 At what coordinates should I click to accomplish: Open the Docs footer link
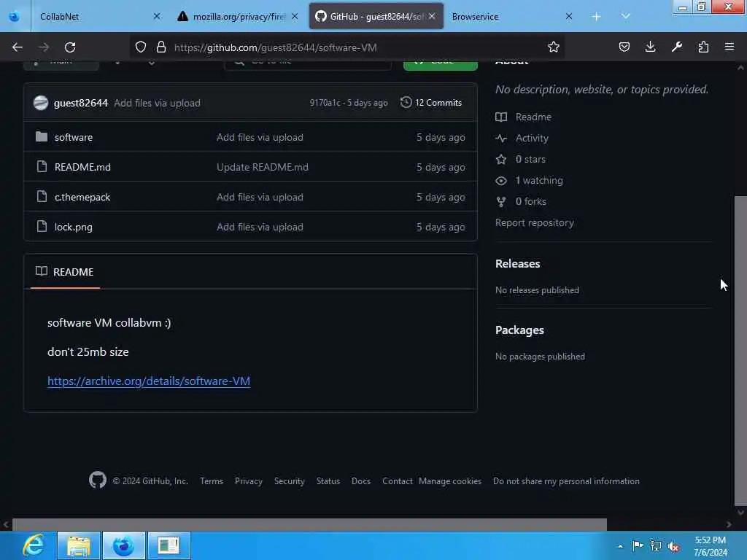click(360, 481)
